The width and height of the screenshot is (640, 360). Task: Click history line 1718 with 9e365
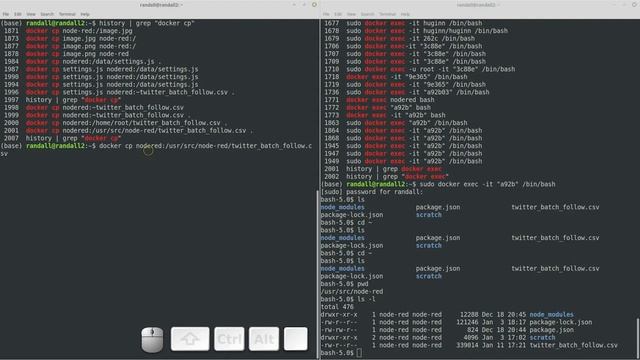click(396, 77)
